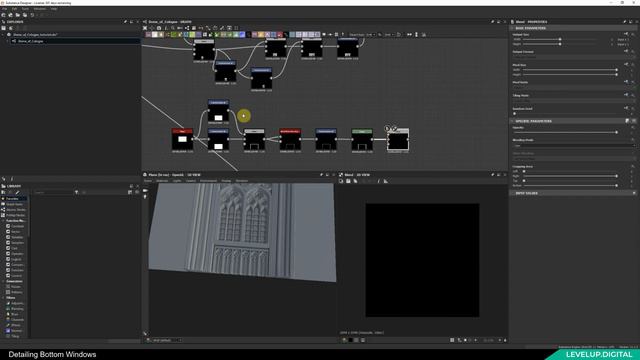Click the histogram icon in 2D view toolbar
Viewport: 640px width, 360px height.
[x=386, y=181]
